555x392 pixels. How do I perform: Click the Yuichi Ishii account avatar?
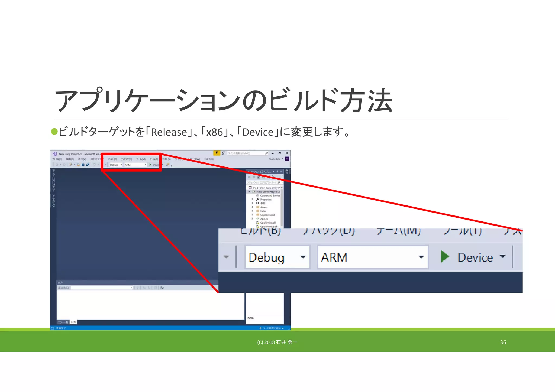(287, 159)
